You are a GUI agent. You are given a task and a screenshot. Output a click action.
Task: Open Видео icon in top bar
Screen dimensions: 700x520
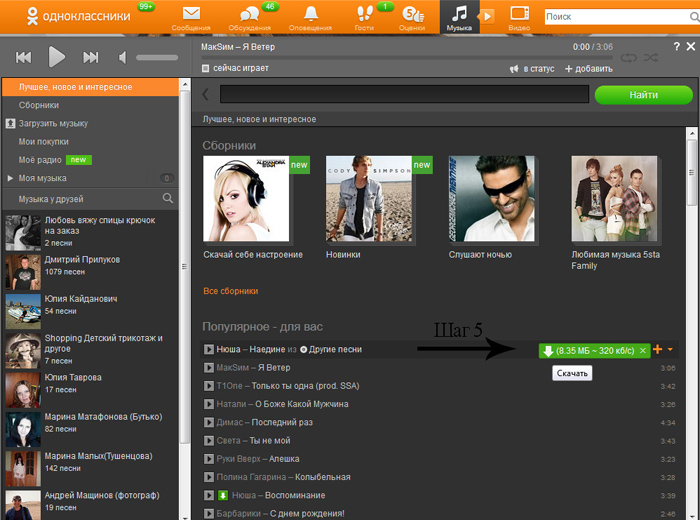click(519, 13)
